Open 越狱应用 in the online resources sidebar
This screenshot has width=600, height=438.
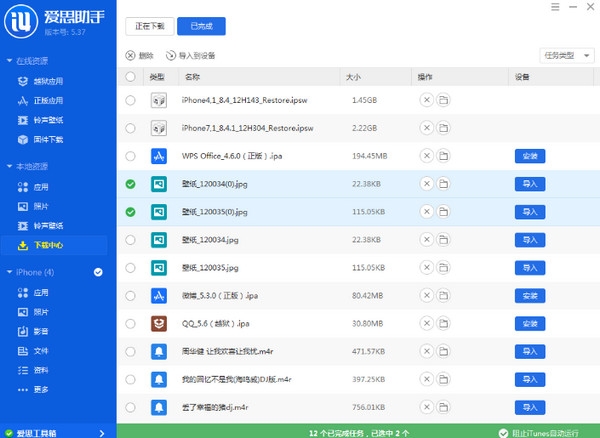pos(47,82)
